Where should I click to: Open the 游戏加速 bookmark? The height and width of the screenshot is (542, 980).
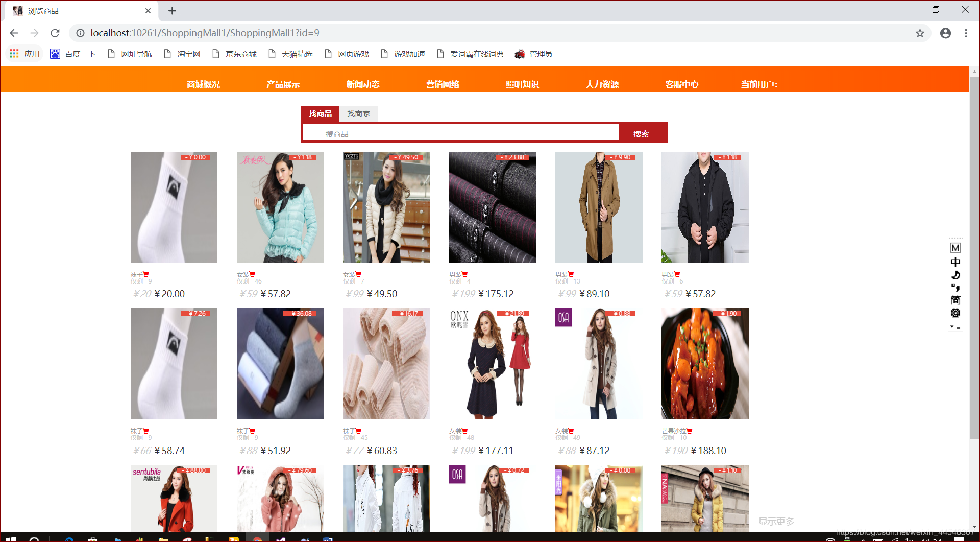click(x=403, y=54)
